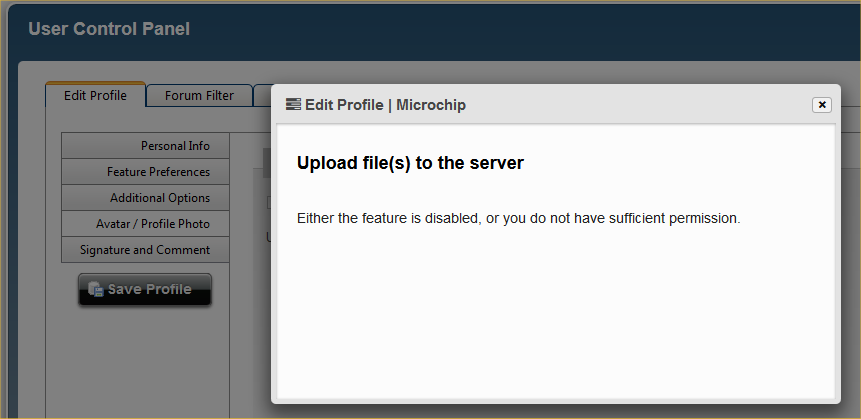Click the disk icon on Save Profile

point(96,289)
